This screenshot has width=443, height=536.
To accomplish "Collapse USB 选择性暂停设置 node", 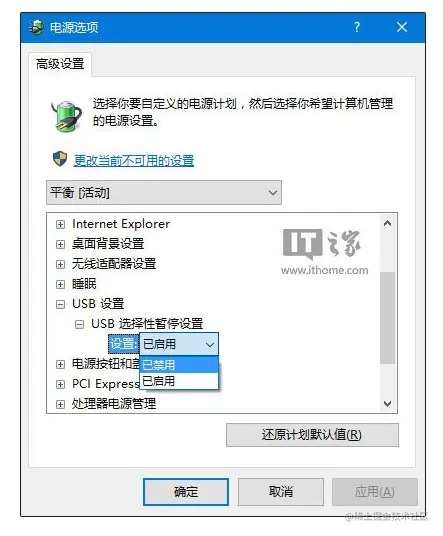I will 79,324.
